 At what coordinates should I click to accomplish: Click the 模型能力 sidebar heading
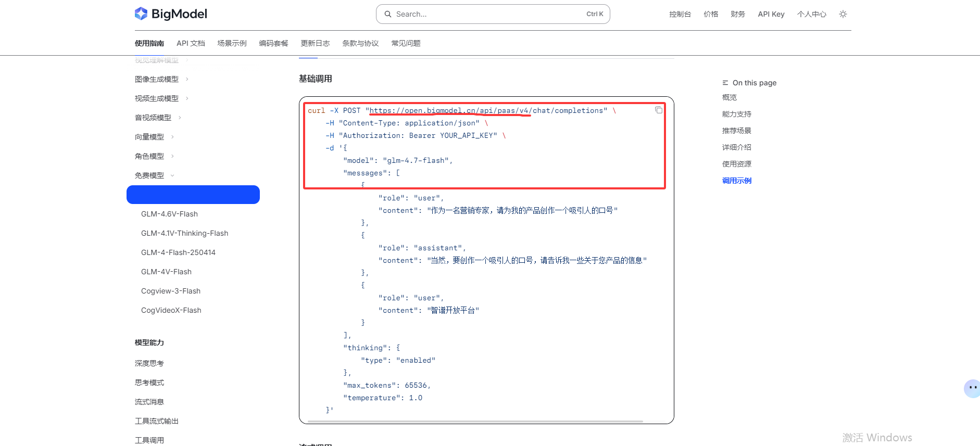click(x=149, y=342)
